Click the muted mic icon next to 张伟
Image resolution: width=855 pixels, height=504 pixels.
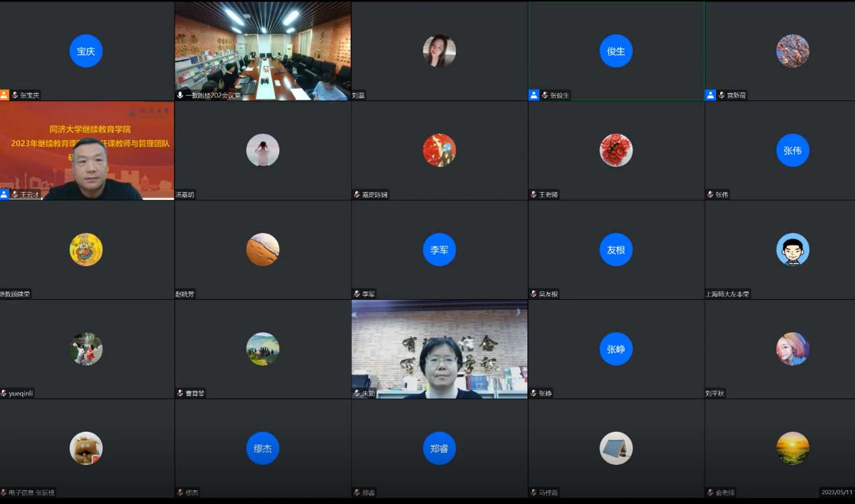coord(710,195)
